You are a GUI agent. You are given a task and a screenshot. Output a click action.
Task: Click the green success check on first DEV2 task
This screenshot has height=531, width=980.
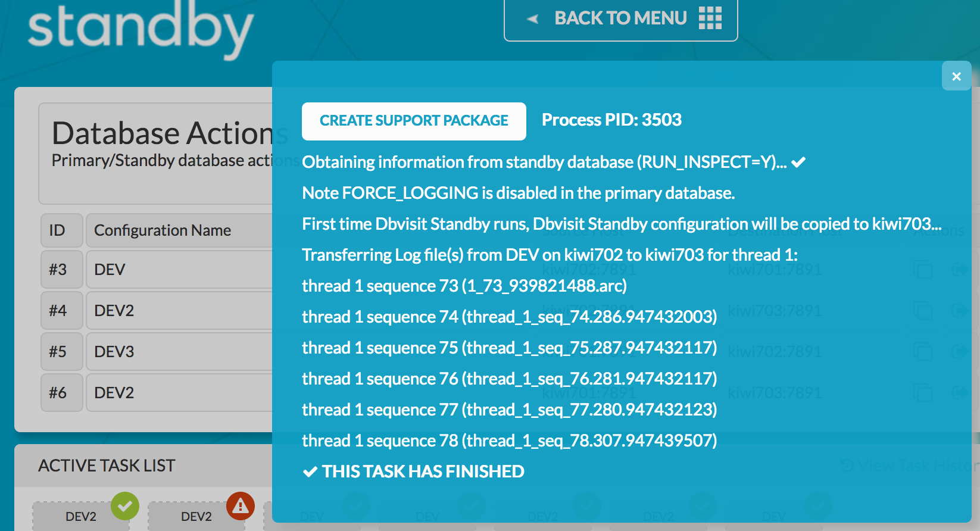(125, 506)
